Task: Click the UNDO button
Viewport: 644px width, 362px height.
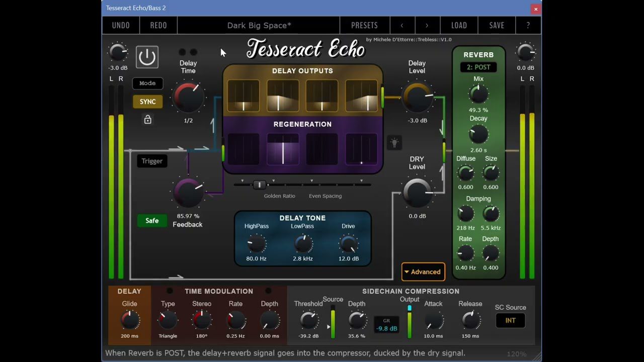Action: click(121, 25)
